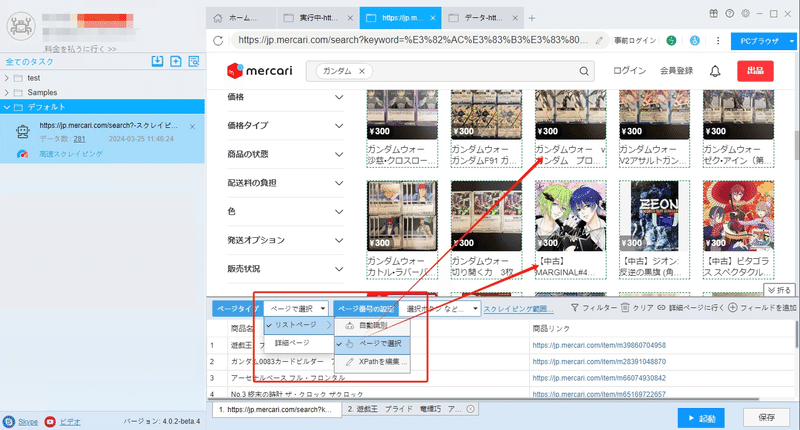Click the magnifier icon in mercari search box
Image resolution: width=800 pixels, height=430 pixels.
pos(584,71)
